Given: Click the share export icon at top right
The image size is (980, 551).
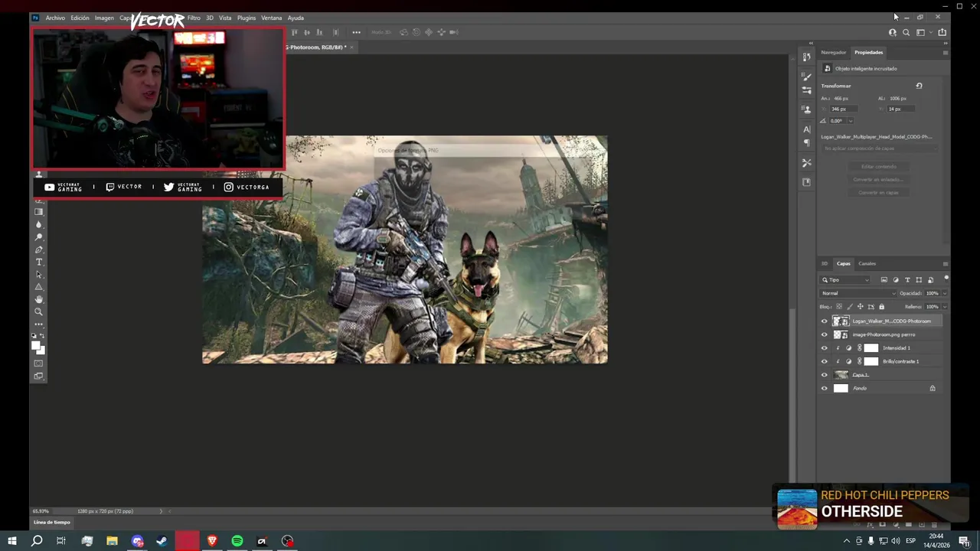Looking at the screenshot, I should tap(942, 32).
